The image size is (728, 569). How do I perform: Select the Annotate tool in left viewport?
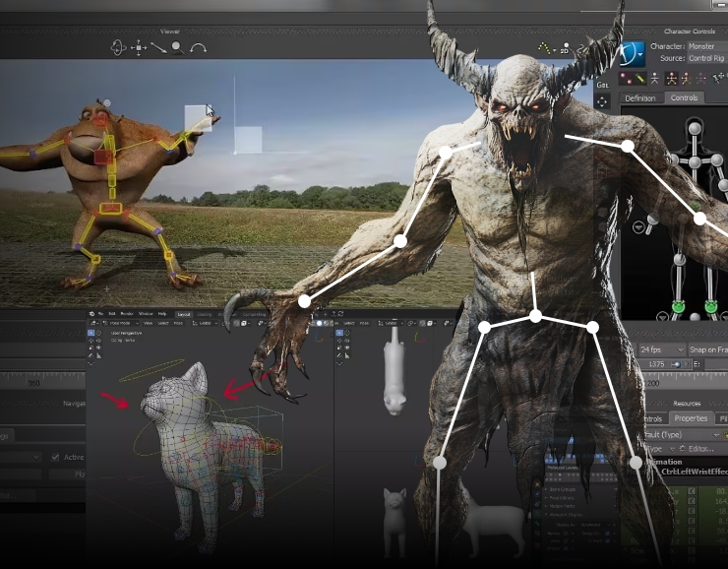click(x=91, y=355)
